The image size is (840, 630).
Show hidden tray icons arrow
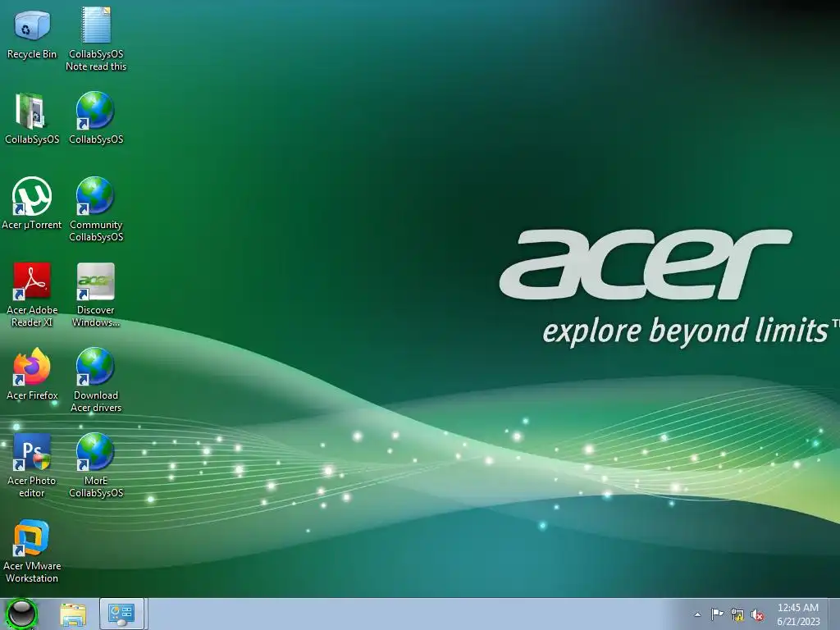click(697, 614)
